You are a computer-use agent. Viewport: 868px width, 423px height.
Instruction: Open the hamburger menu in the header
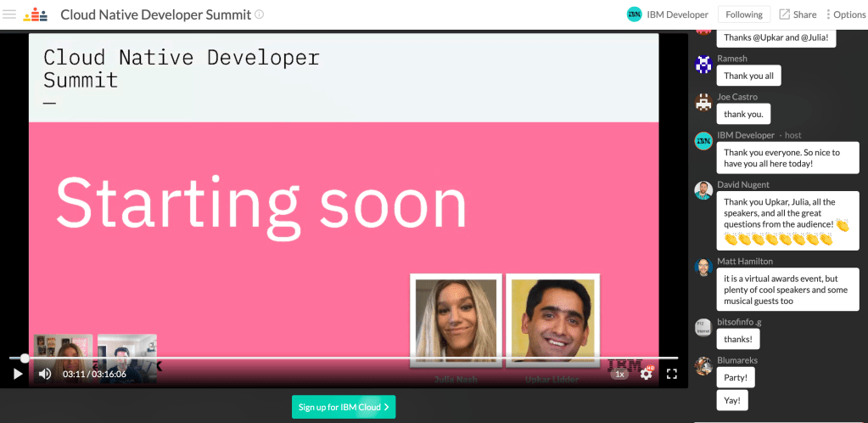[x=9, y=14]
